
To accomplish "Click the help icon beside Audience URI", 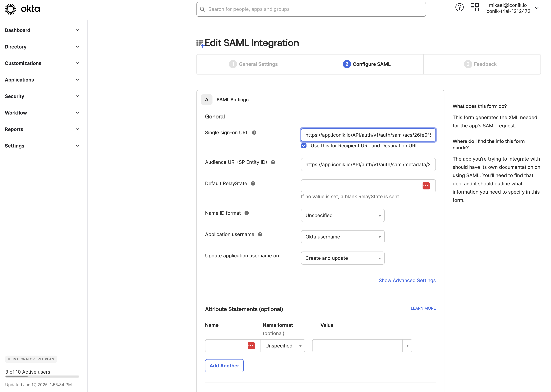I will click(273, 162).
